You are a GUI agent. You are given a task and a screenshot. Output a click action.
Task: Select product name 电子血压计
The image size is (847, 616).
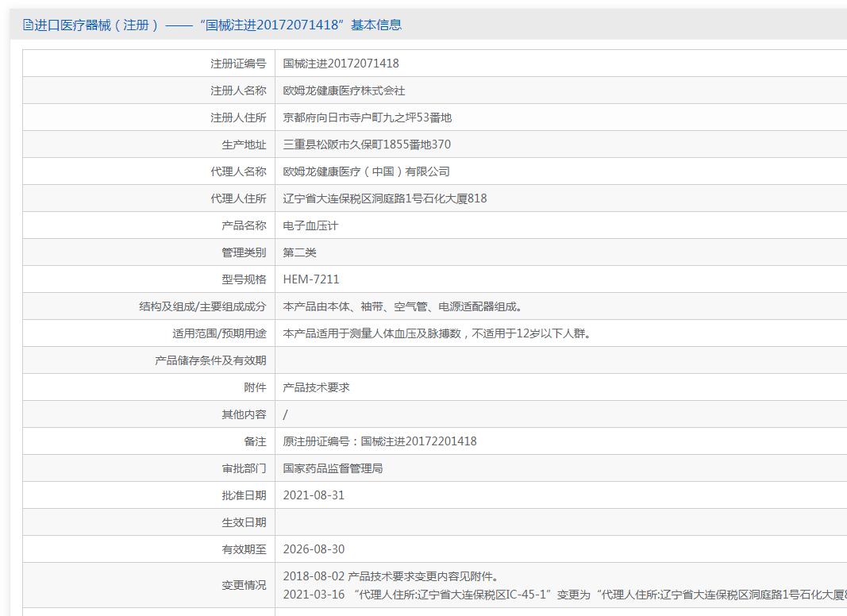[310, 226]
